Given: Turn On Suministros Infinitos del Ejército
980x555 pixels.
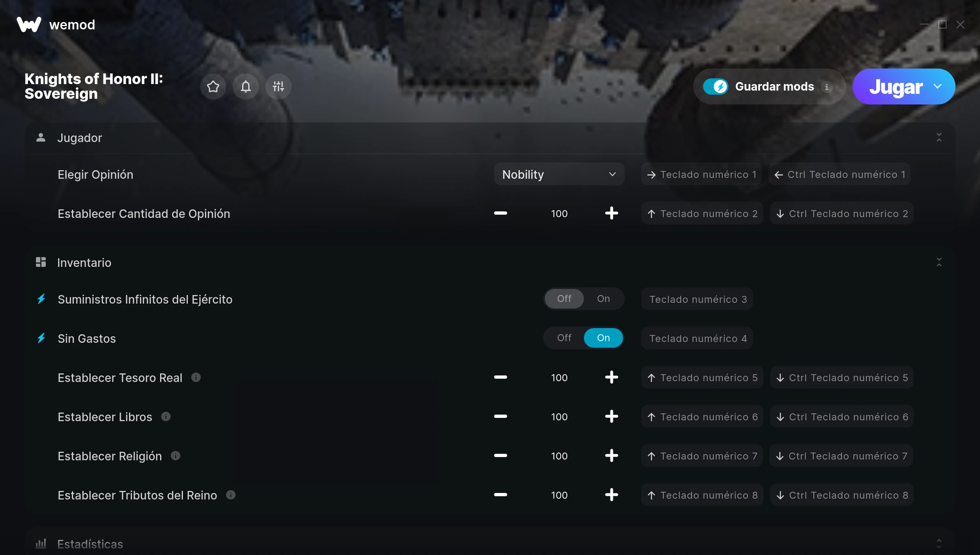Looking at the screenshot, I should (603, 299).
